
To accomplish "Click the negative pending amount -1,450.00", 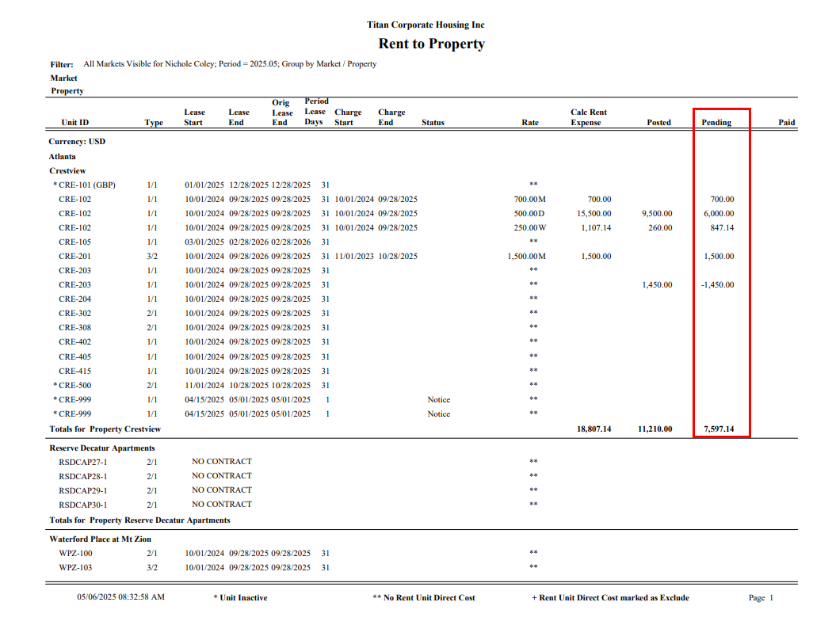I will coord(717,285).
